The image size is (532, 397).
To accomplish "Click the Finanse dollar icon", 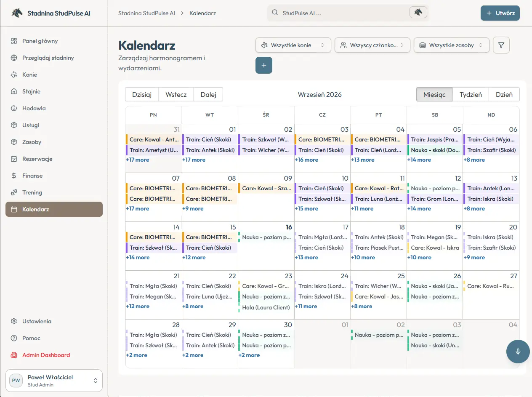I will [x=14, y=176].
